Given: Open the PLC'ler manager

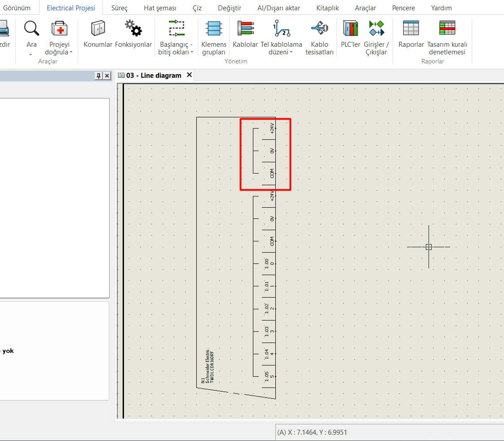Looking at the screenshot, I should (350, 34).
